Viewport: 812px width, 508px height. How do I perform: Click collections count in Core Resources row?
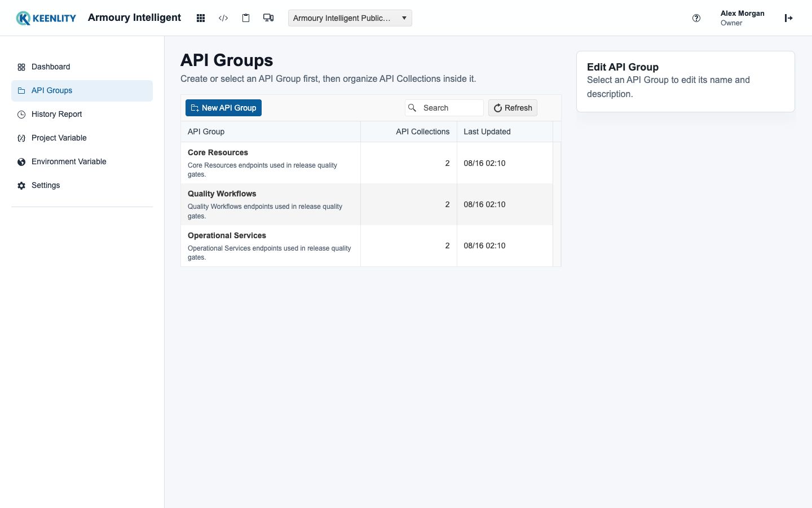[x=447, y=163]
